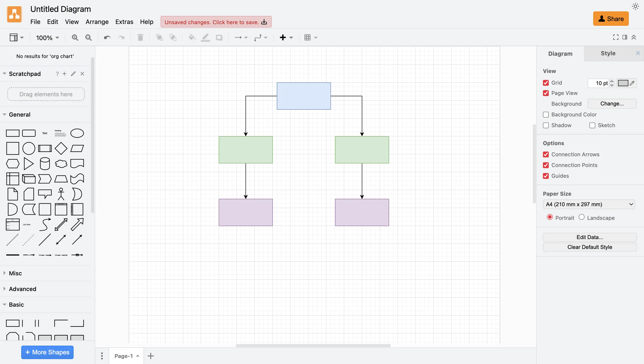Image resolution: width=644 pixels, height=364 pixels.
Task: Enable the Shadow checkbox
Action: [546, 125]
